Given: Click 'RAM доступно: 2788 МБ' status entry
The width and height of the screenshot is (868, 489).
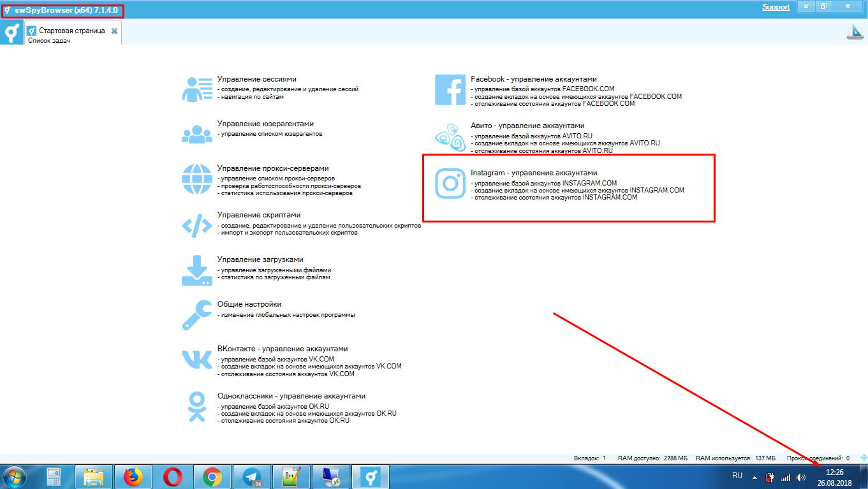Looking at the screenshot, I should (x=653, y=458).
